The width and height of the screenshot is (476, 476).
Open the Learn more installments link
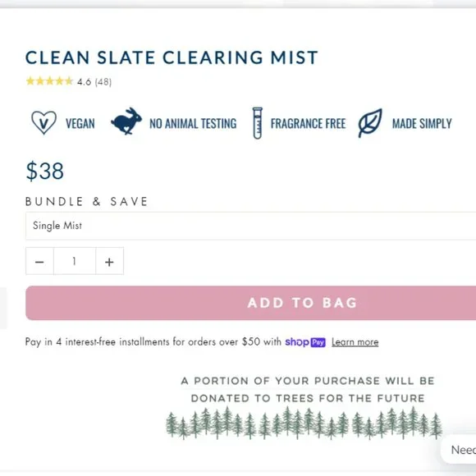[355, 342]
